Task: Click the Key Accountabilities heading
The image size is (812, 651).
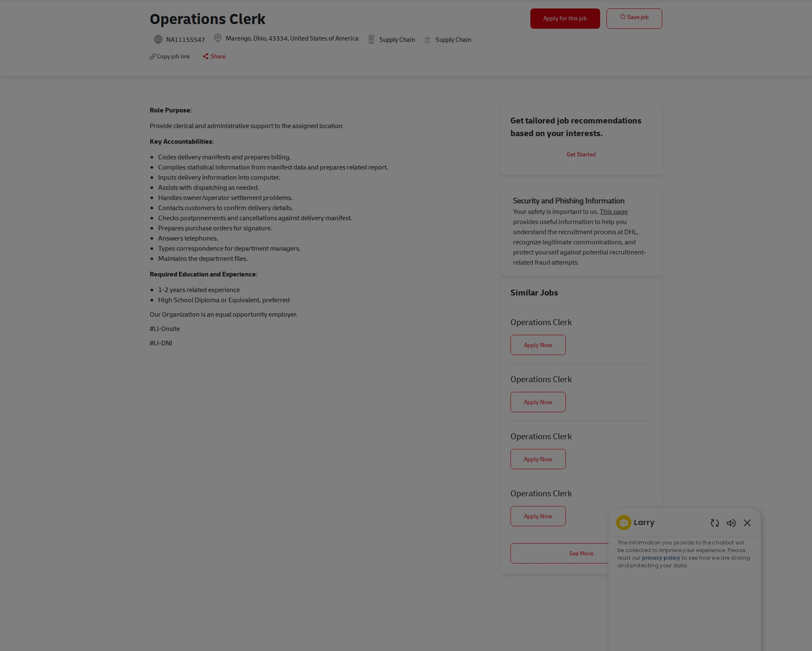Action: (x=181, y=142)
